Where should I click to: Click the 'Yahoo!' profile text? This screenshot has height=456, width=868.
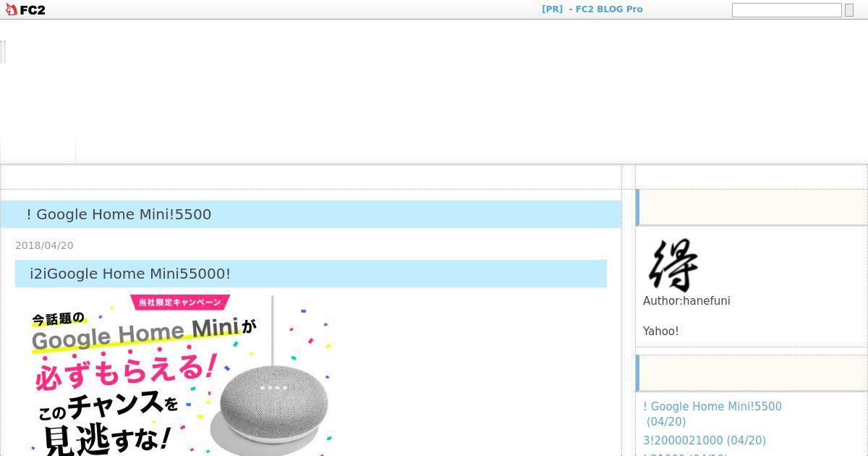pos(661,332)
